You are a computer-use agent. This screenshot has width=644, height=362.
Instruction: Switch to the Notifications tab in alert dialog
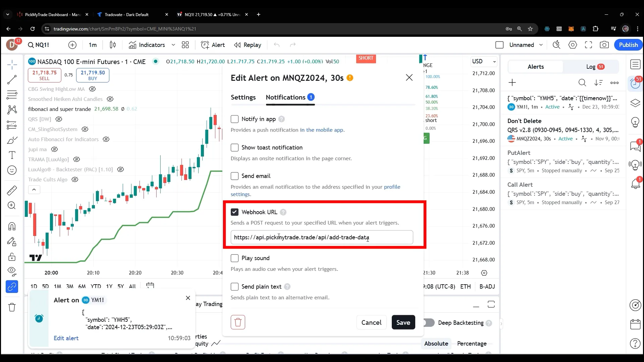coord(286,97)
